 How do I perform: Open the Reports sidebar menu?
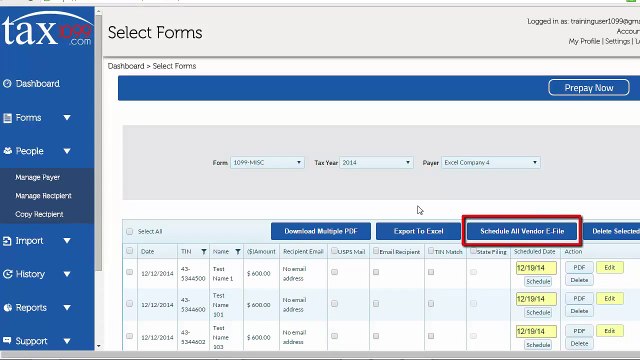[31, 308]
